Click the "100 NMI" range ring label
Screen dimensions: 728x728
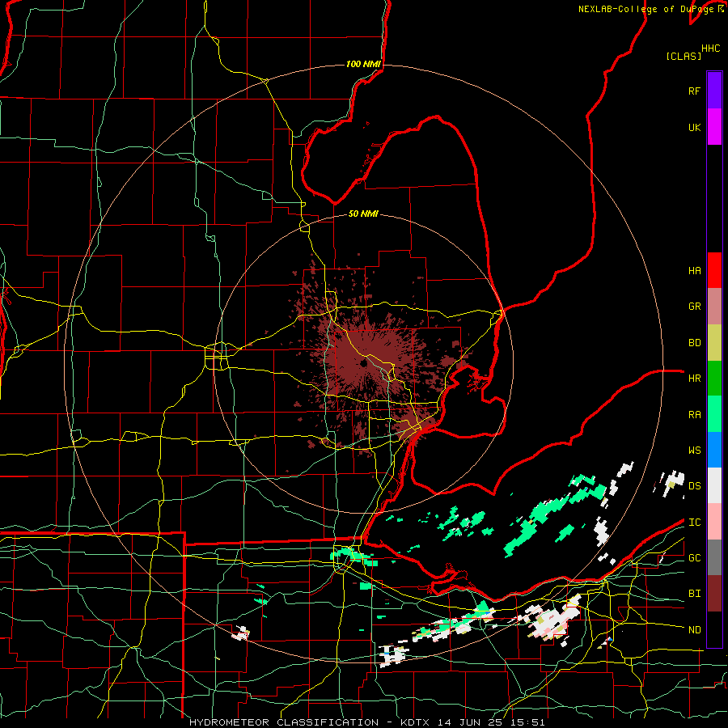click(363, 64)
